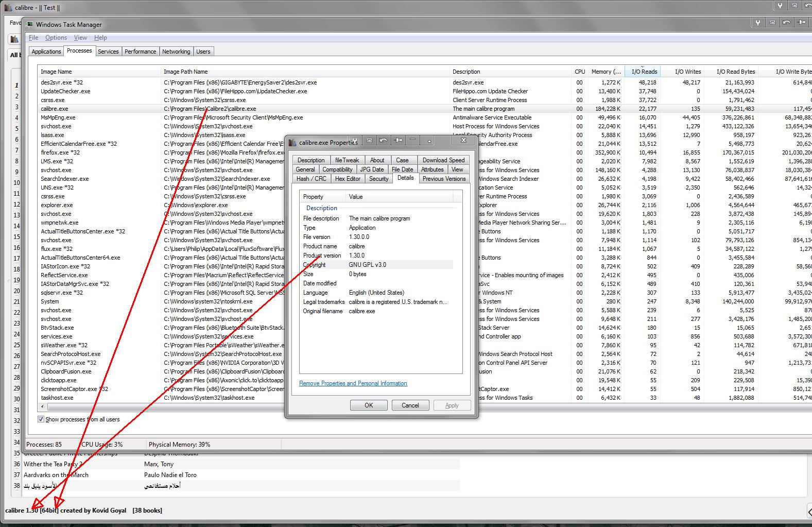Switch to the Services tab
Screen dimensions: 812x527
pyautogui.click(x=108, y=52)
